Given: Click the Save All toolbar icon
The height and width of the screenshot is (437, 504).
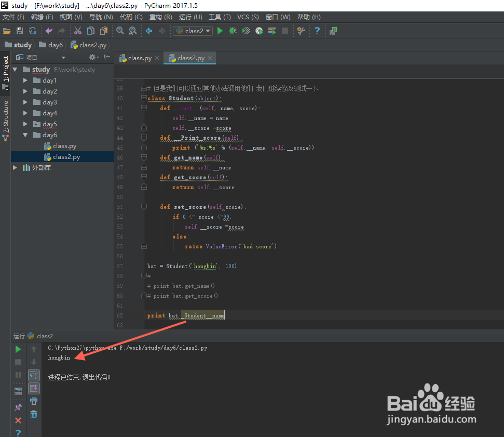Looking at the screenshot, I should (20, 31).
